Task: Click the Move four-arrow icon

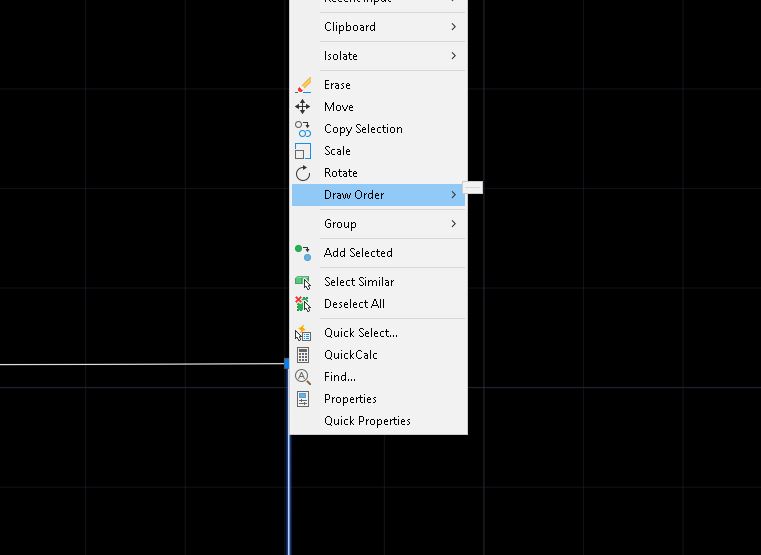Action: point(303,107)
